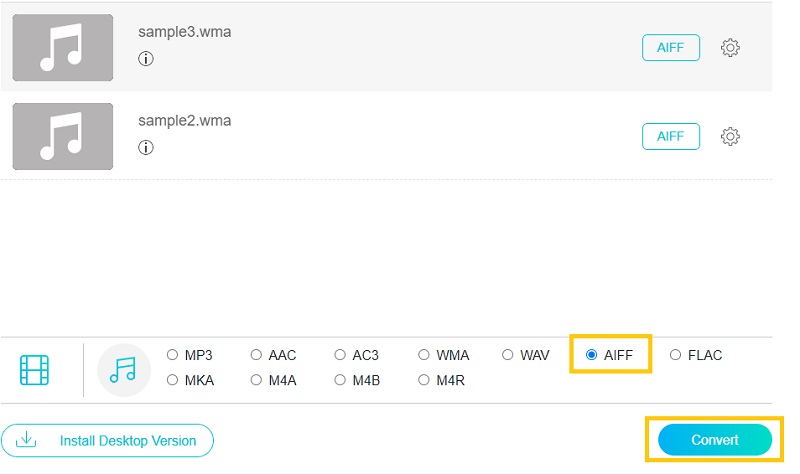The width and height of the screenshot is (800, 474).
Task: Show info for sample3.wma
Action: pos(146,59)
